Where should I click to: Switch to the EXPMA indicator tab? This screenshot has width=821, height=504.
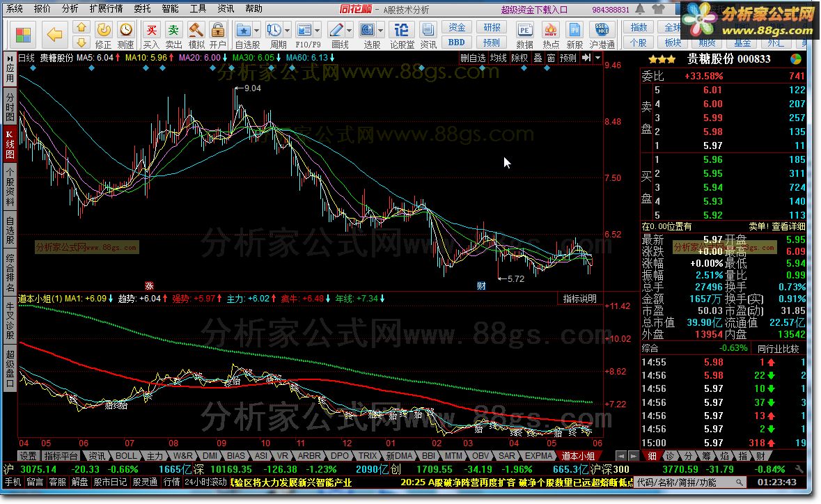tap(539, 456)
